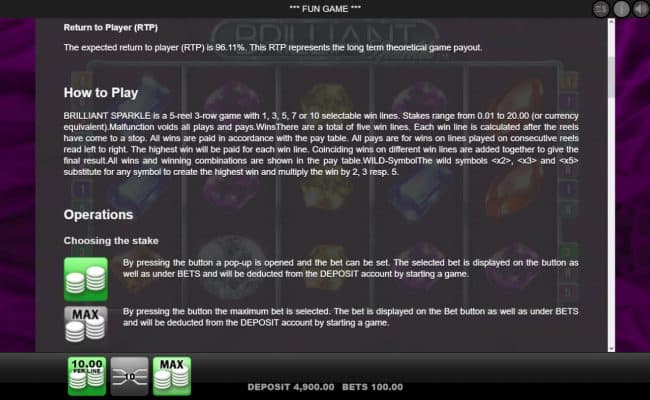Open bet selector showing 10.00 per line
This screenshot has height=400, width=650.
(x=87, y=376)
